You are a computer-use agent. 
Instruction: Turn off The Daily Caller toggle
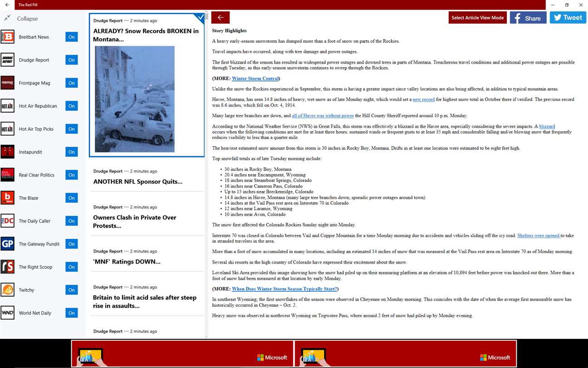click(x=72, y=221)
